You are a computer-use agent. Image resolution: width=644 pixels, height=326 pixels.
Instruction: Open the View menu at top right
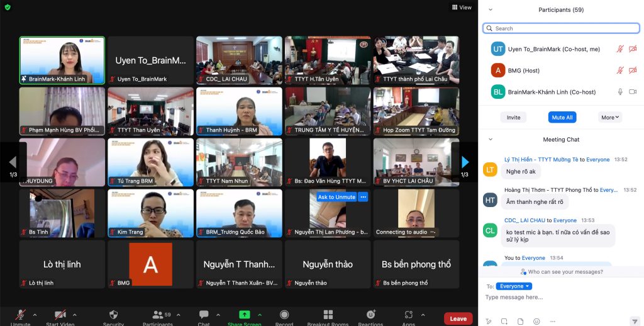point(462,7)
